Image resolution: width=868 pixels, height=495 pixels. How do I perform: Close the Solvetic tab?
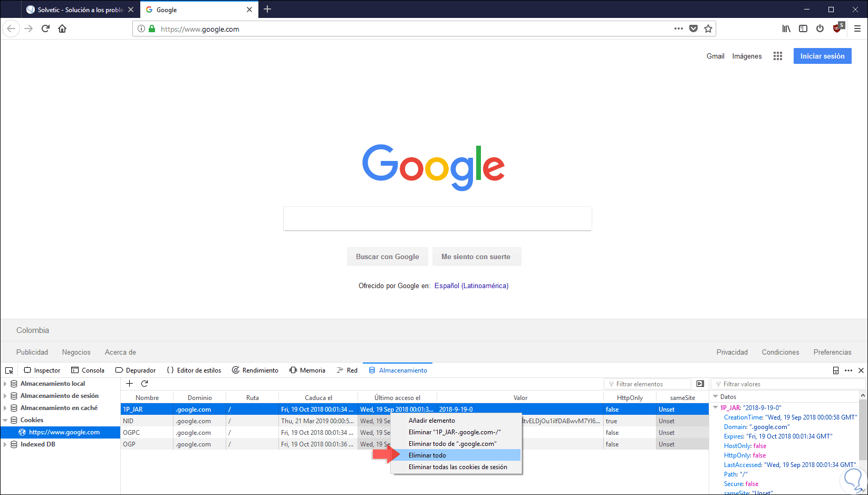[131, 9]
